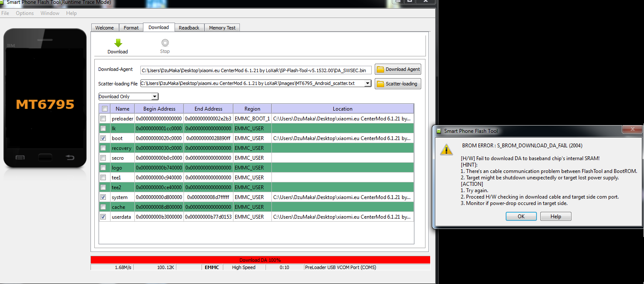This screenshot has height=284, width=644.
Task: Click OK in the BROM error dialog
Action: [x=521, y=217]
